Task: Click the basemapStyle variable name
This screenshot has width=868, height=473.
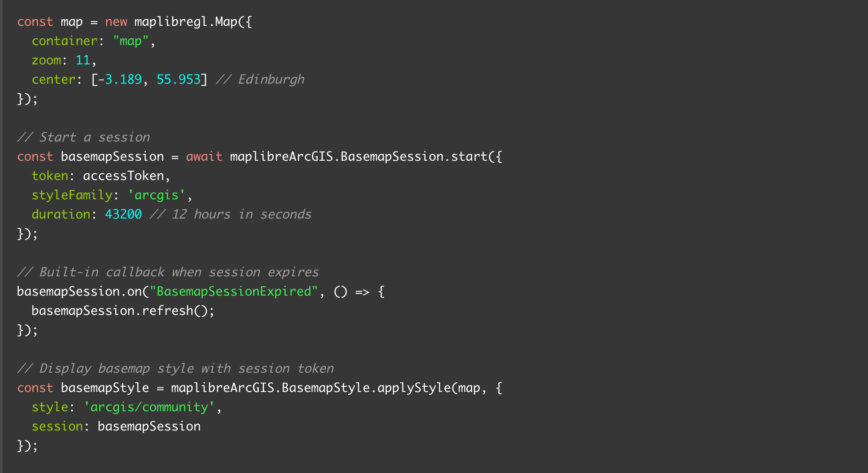Action: 105,388
